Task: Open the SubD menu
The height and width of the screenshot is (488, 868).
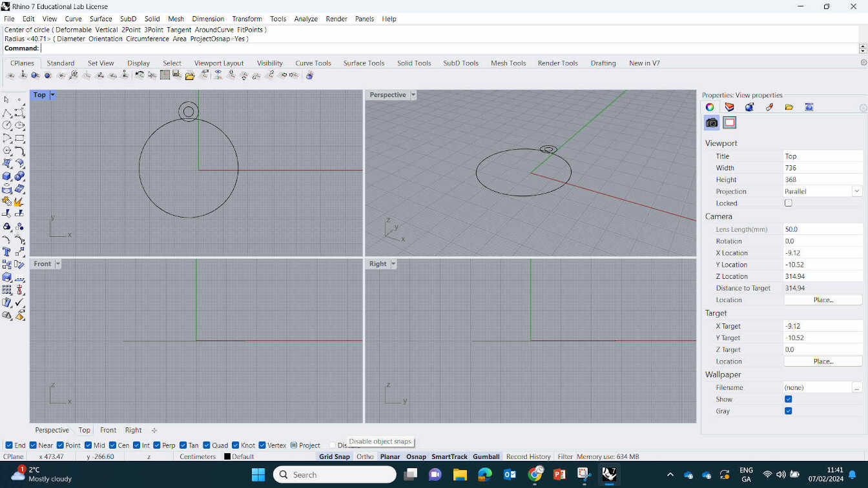Action: 128,19
